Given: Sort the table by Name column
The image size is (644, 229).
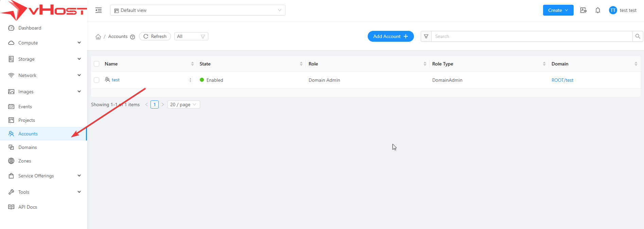Looking at the screenshot, I should (x=192, y=64).
